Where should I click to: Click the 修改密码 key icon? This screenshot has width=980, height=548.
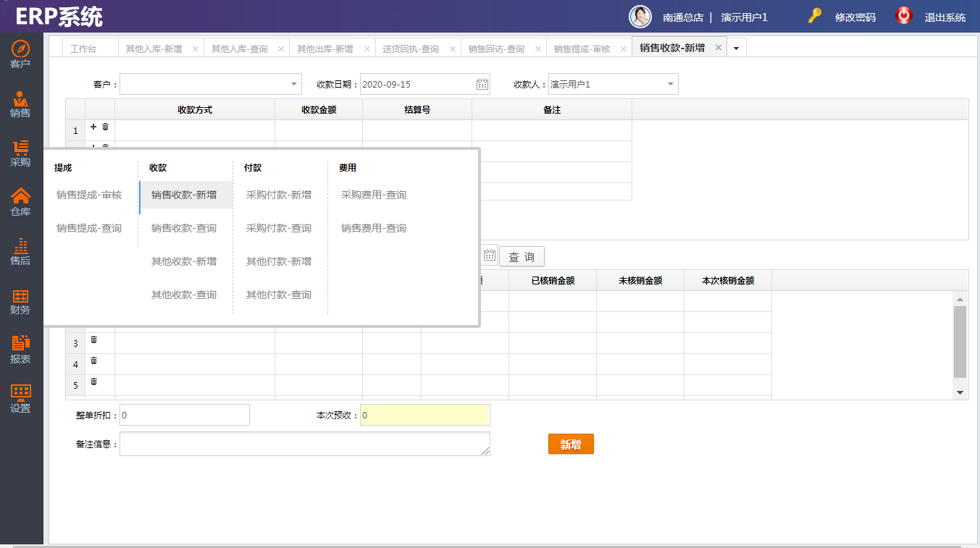click(x=815, y=16)
